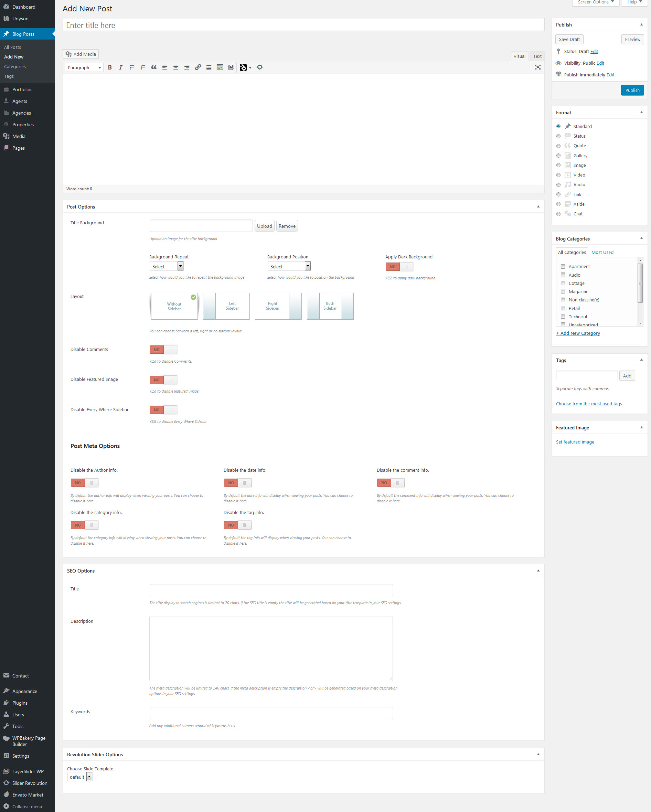Click the Set featured image link
651x812 pixels.
coord(575,441)
